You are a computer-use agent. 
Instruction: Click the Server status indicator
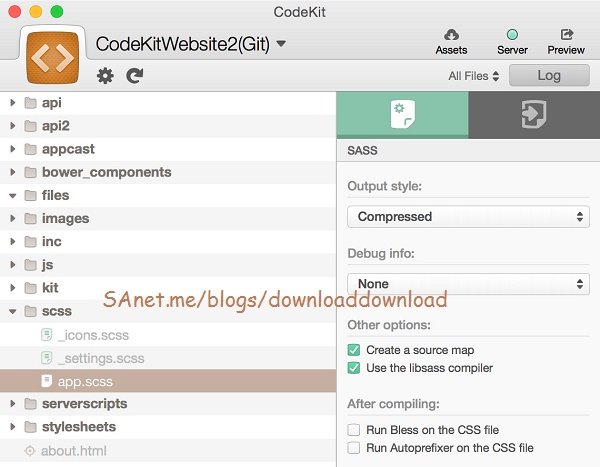click(x=512, y=35)
